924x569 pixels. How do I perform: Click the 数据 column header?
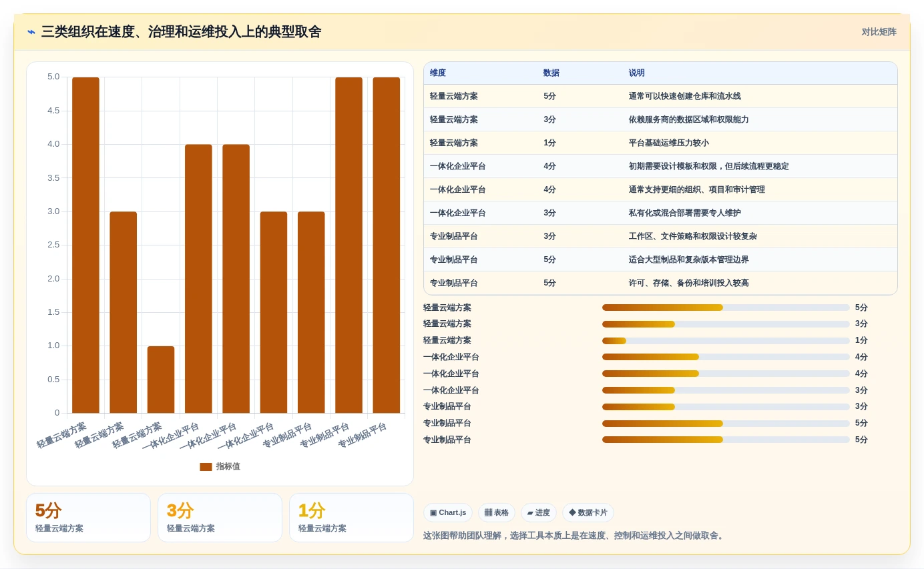click(x=551, y=73)
